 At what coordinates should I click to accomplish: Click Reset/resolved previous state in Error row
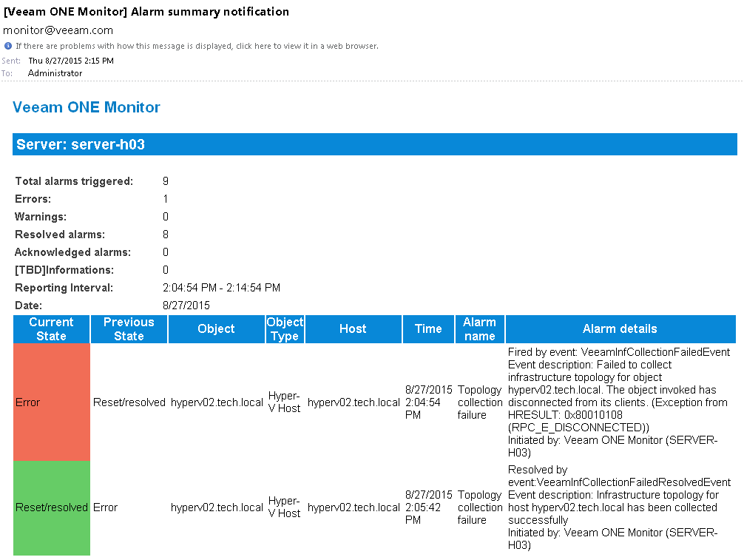pyautogui.click(x=129, y=402)
